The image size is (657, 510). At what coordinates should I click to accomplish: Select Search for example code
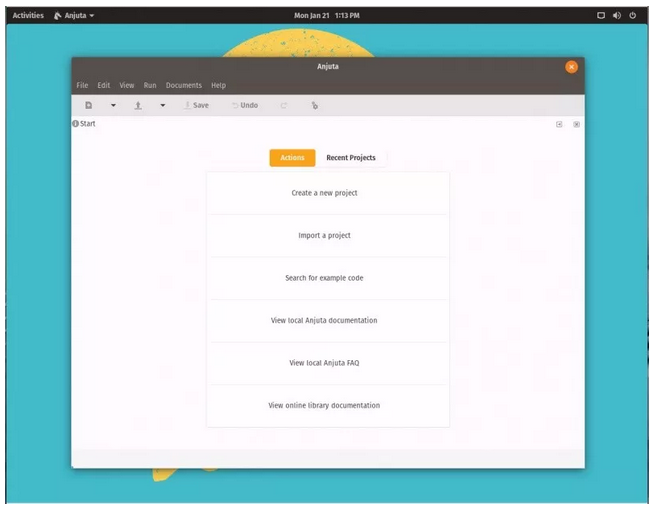click(x=328, y=278)
